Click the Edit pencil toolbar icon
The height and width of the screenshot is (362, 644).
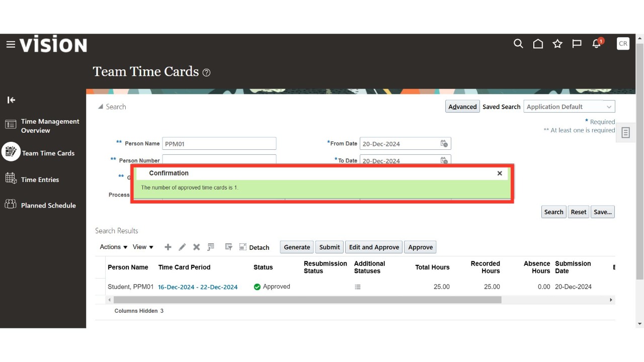pyautogui.click(x=182, y=247)
